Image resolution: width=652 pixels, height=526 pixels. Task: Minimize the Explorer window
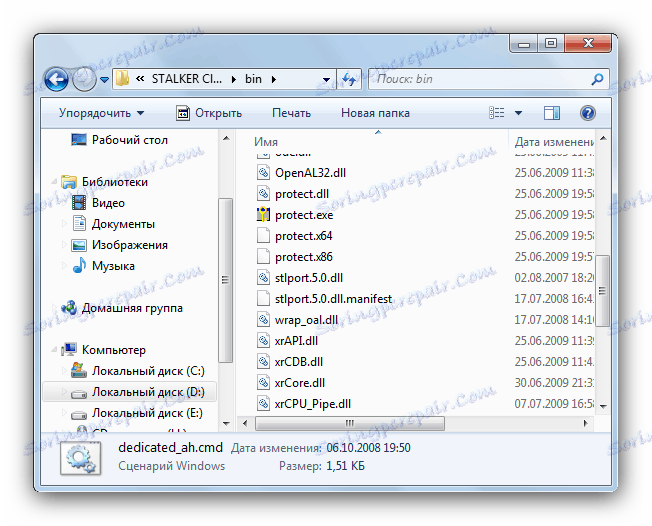pos(524,44)
